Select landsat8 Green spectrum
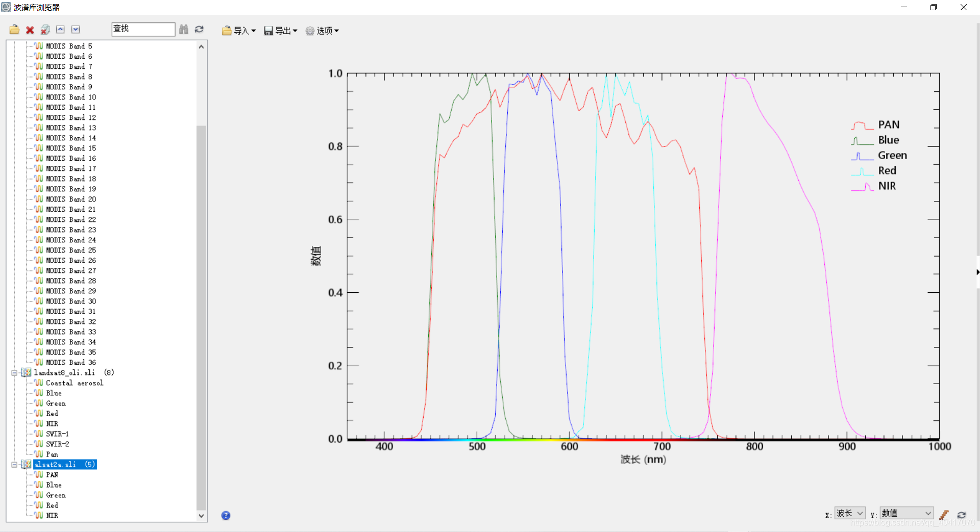Screen dimensions: 980x532 point(56,403)
